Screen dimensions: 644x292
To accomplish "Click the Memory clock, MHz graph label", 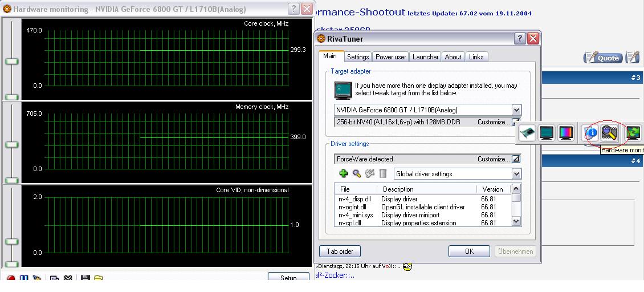I will (x=262, y=107).
